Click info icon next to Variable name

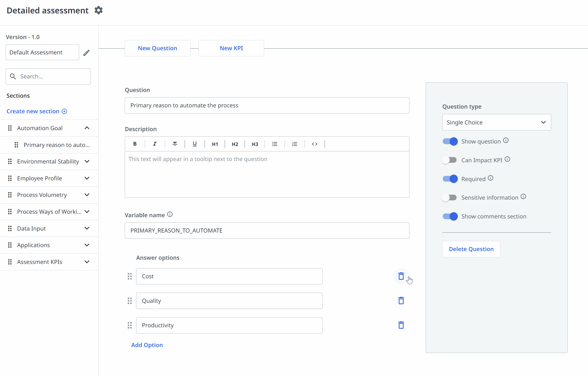point(170,214)
